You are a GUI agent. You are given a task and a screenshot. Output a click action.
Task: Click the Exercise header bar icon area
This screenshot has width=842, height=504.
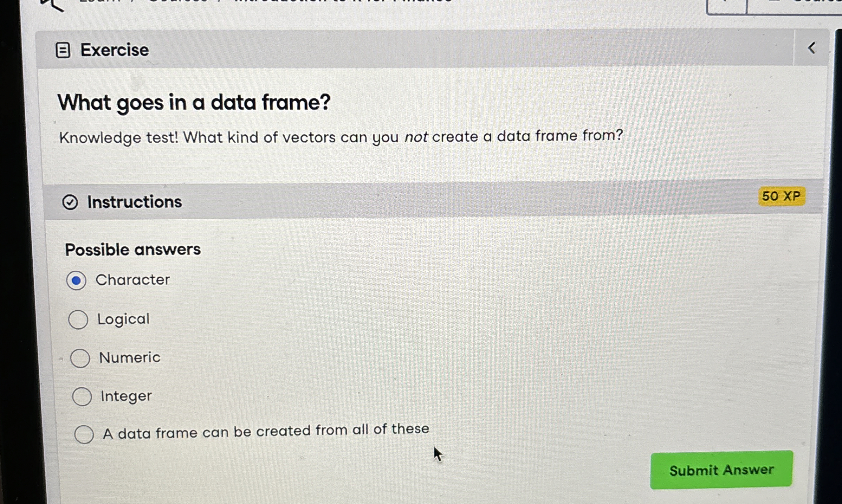[63, 49]
